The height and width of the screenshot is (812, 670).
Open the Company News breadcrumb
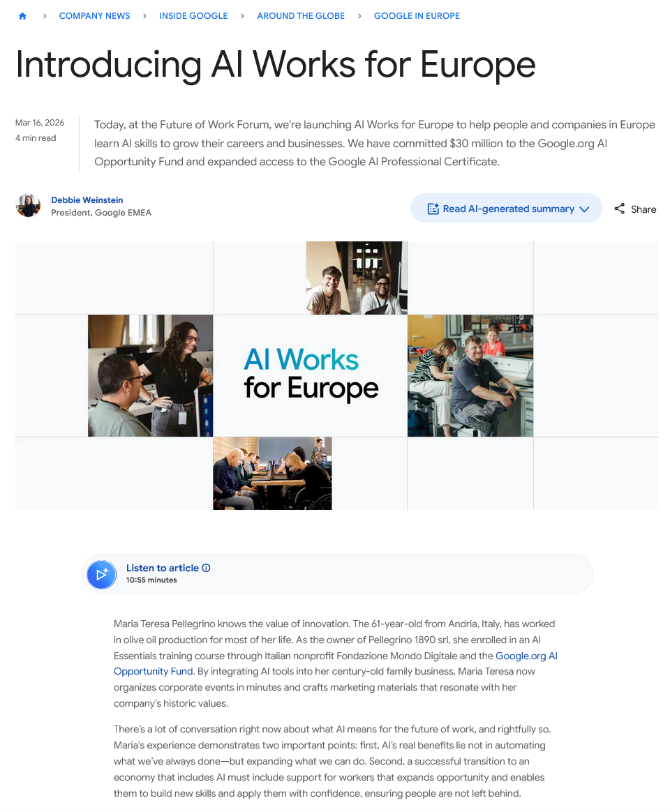pyautogui.click(x=94, y=16)
